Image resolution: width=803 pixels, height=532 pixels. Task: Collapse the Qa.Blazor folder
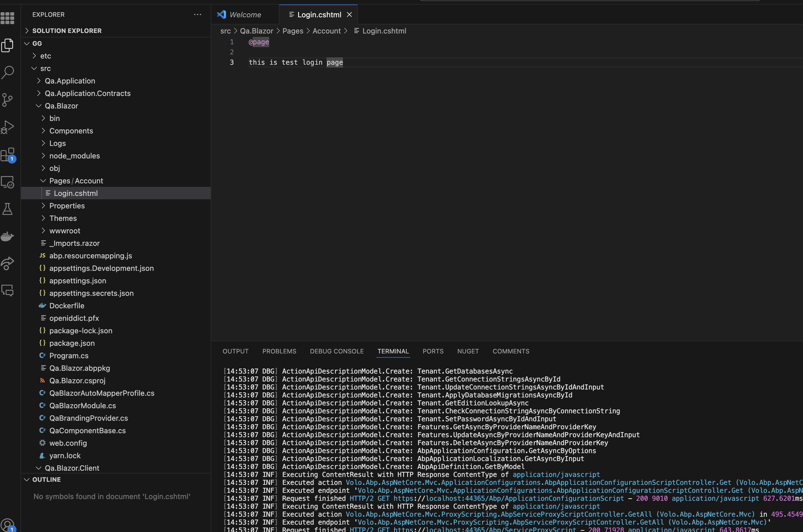61,106
